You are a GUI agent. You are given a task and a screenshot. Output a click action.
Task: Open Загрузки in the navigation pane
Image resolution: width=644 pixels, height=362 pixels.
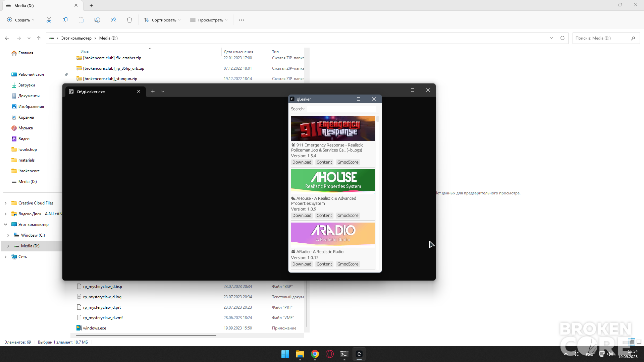[26, 85]
